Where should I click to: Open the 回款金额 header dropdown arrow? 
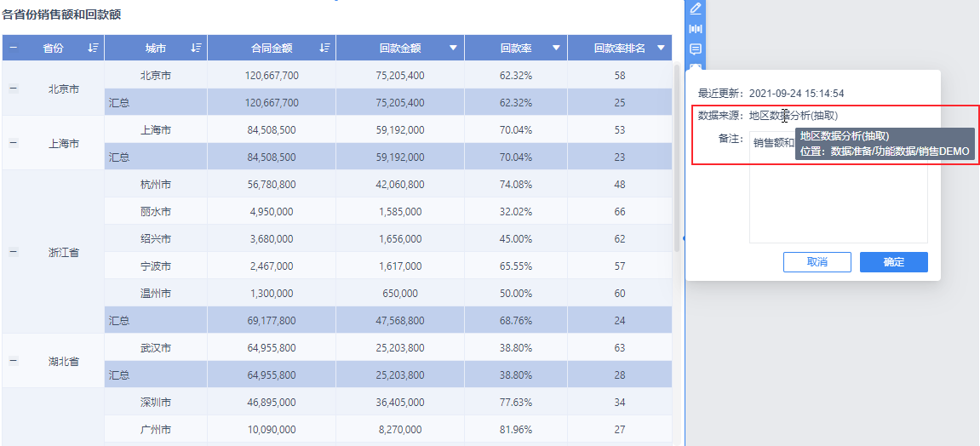coord(453,49)
